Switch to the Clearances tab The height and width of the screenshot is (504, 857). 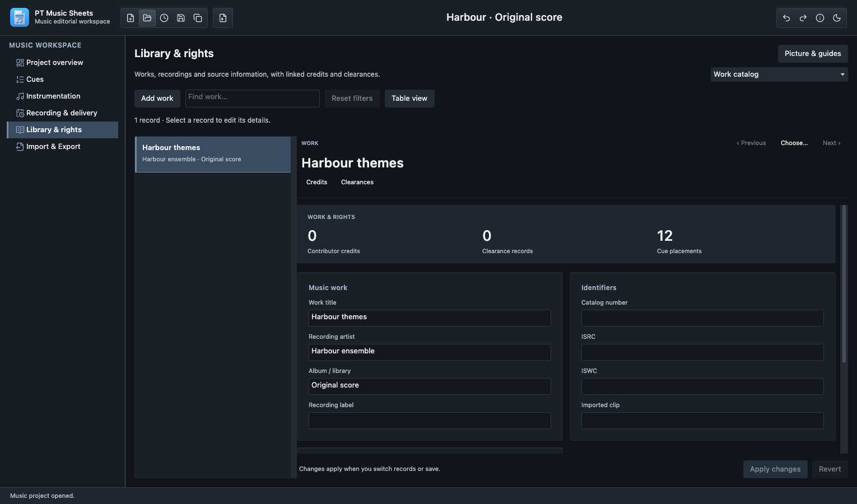point(357,183)
